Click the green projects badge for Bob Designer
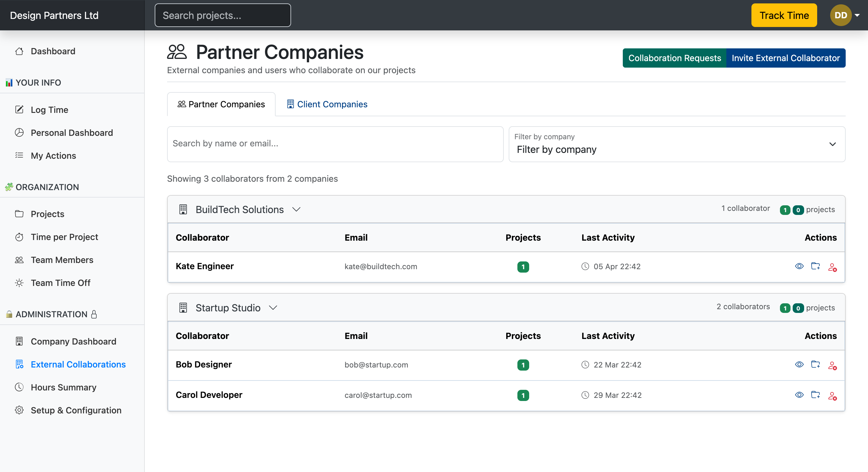The image size is (868, 472). pyautogui.click(x=523, y=365)
